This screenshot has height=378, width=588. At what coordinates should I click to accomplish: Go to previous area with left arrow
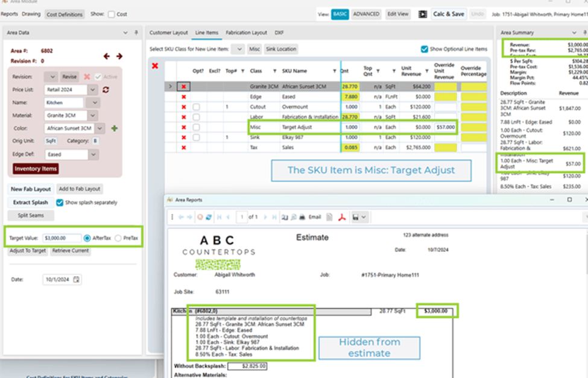107,56
